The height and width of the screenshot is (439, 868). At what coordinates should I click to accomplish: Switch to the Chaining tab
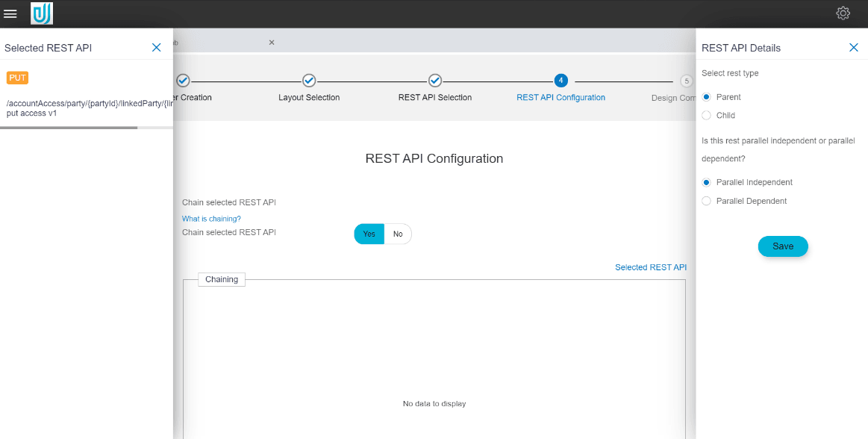(221, 278)
